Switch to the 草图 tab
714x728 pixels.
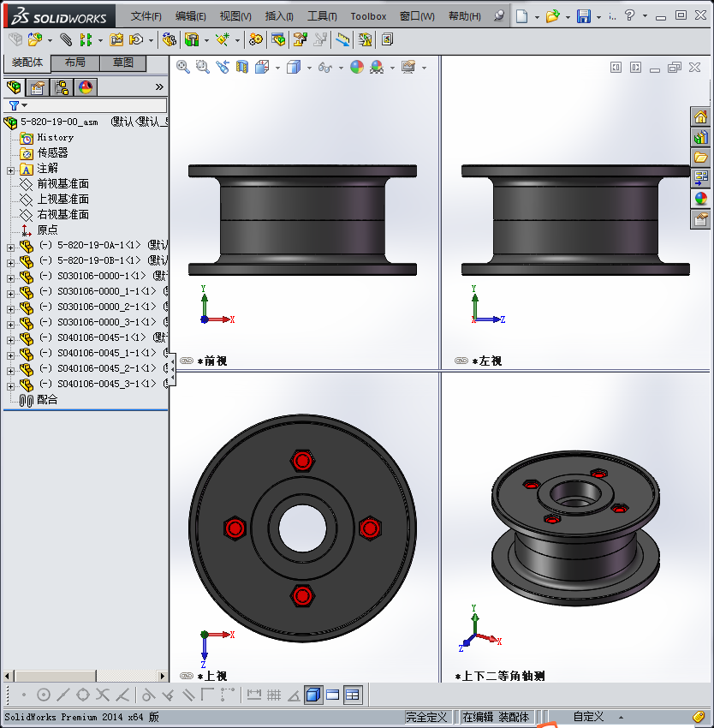[x=123, y=63]
